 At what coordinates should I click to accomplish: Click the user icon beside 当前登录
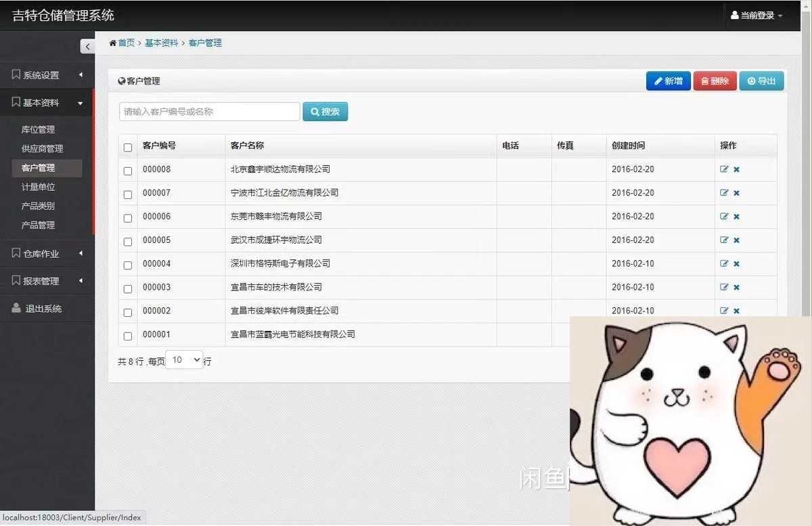click(x=735, y=15)
